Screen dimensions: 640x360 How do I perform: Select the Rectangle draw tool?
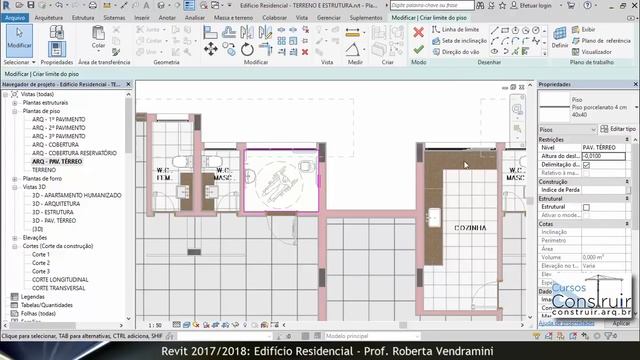tap(505, 31)
